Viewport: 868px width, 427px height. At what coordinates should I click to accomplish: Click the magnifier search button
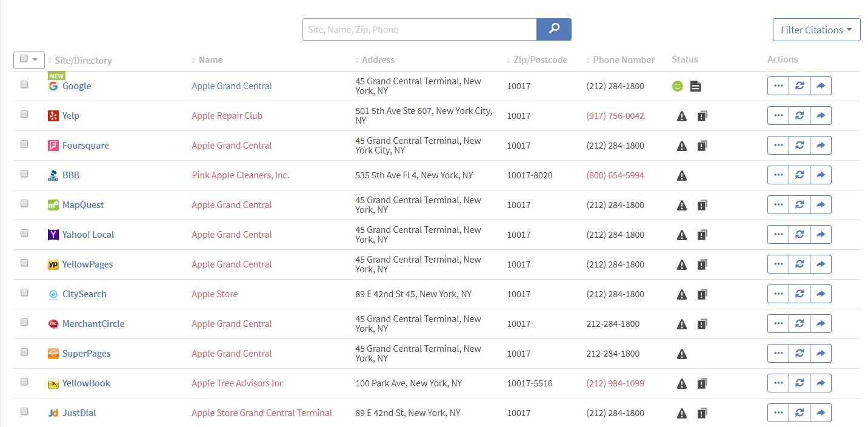[554, 29]
